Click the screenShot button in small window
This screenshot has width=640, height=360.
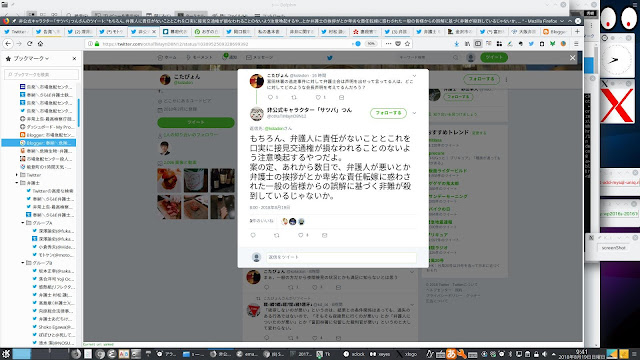point(613,248)
